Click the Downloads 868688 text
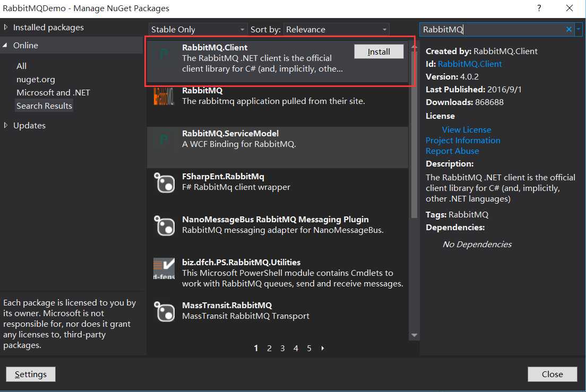Image resolution: width=586 pixels, height=392 pixels. pyautogui.click(x=464, y=102)
